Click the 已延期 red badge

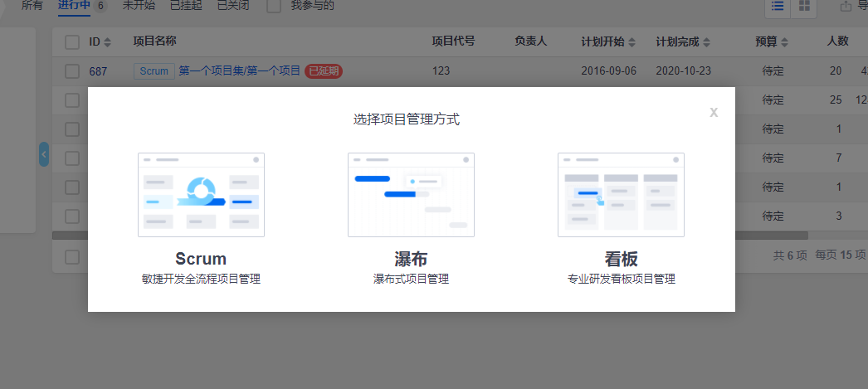pyautogui.click(x=324, y=71)
